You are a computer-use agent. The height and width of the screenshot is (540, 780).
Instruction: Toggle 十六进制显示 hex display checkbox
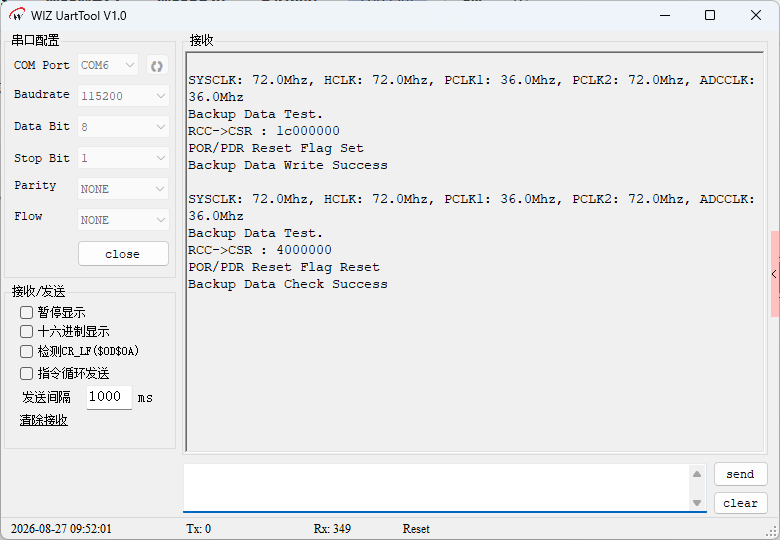(x=26, y=332)
